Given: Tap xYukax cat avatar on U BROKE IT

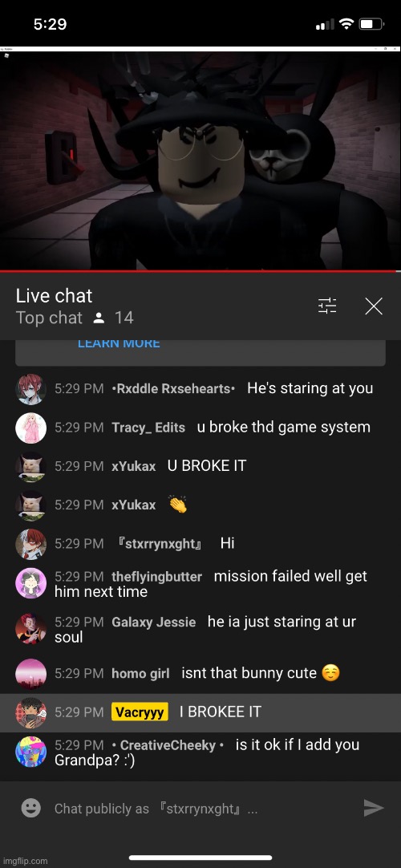Looking at the screenshot, I should coord(30,466).
